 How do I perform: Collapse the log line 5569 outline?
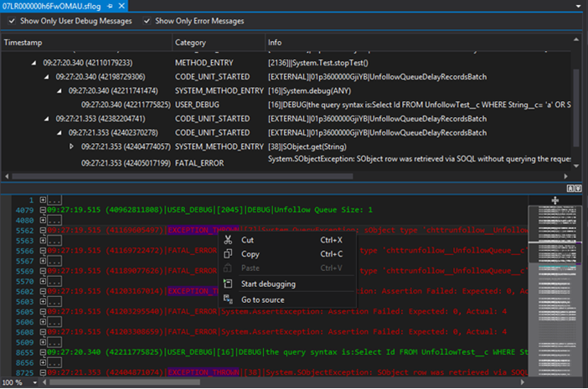point(43,271)
